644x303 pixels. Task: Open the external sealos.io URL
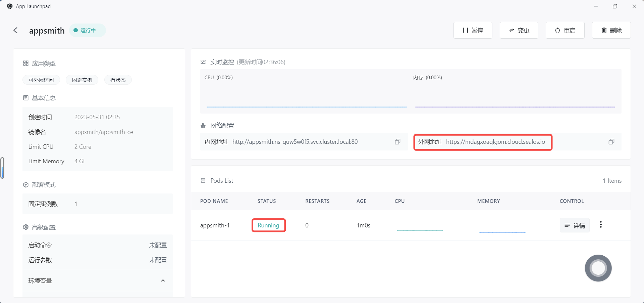(495, 142)
